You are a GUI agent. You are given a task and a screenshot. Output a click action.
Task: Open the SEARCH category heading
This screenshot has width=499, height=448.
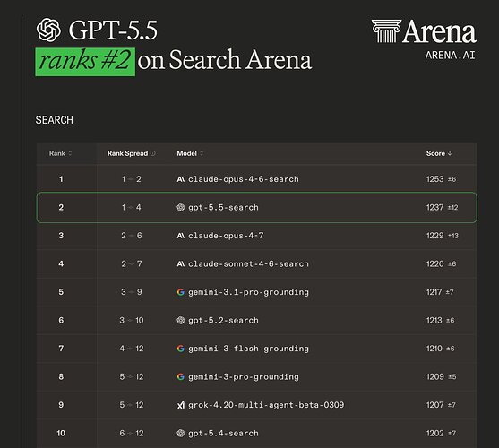click(x=55, y=120)
